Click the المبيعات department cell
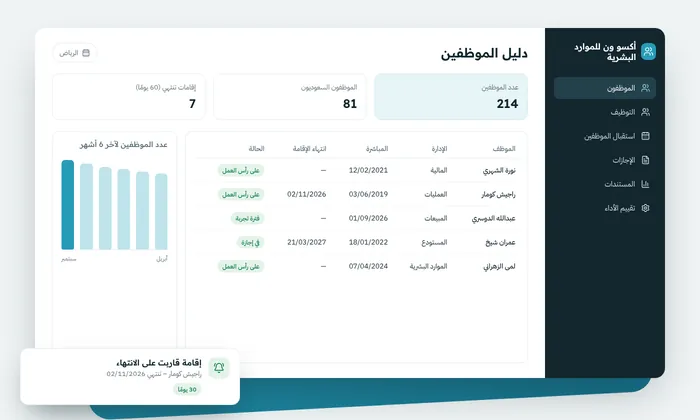Image resolution: width=700 pixels, height=420 pixels. coord(435,218)
